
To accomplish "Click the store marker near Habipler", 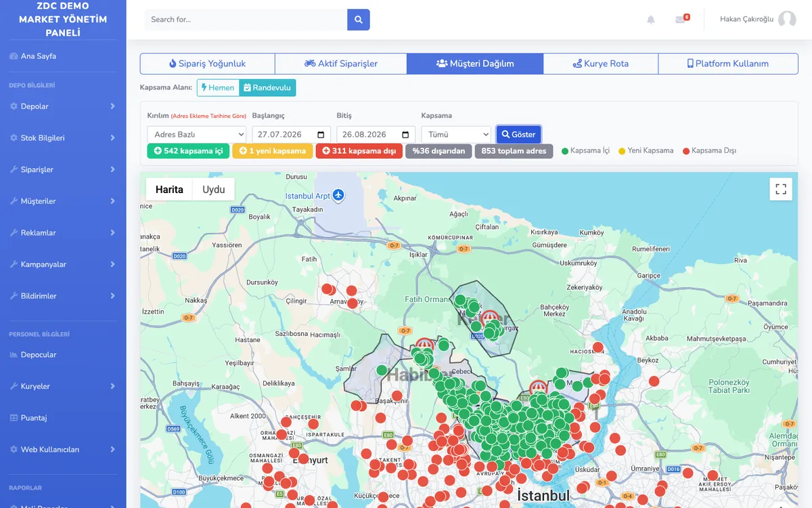I will (424, 346).
